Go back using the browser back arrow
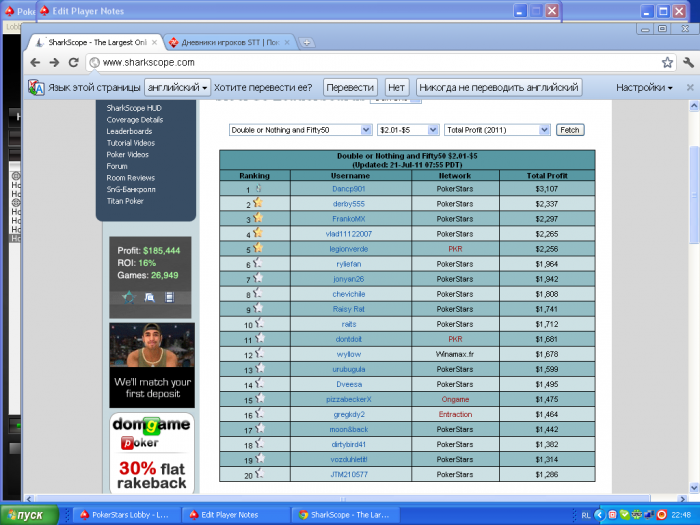This screenshot has height=525, width=700. pos(35,62)
